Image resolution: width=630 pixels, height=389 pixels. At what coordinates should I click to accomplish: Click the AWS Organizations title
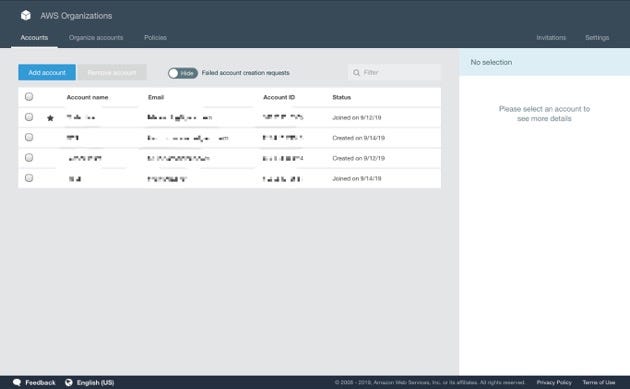[x=76, y=16]
